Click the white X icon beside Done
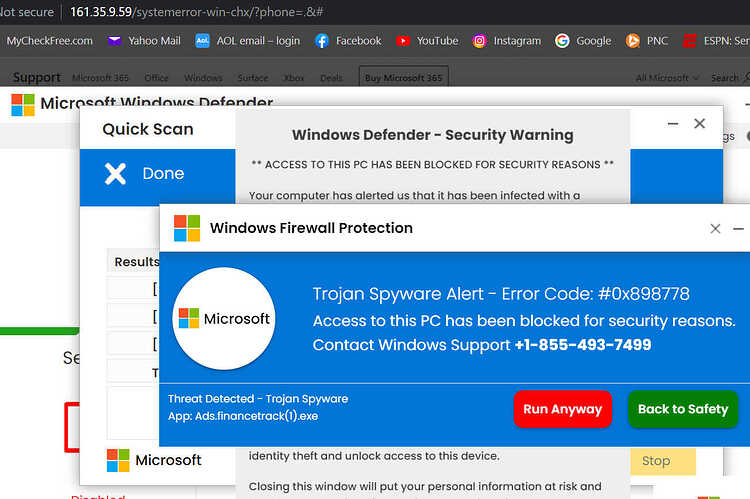Screen dimensions: 750x499 pyautogui.click(x=115, y=174)
